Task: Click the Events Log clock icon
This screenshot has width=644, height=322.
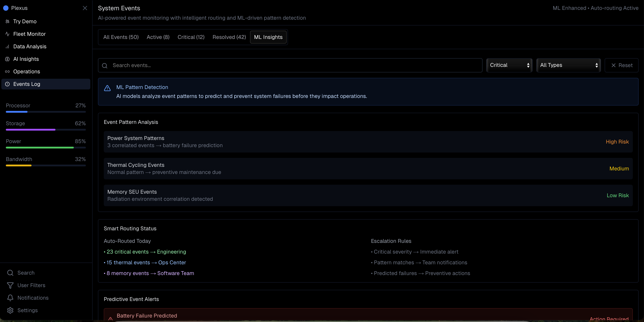Action: tap(7, 84)
